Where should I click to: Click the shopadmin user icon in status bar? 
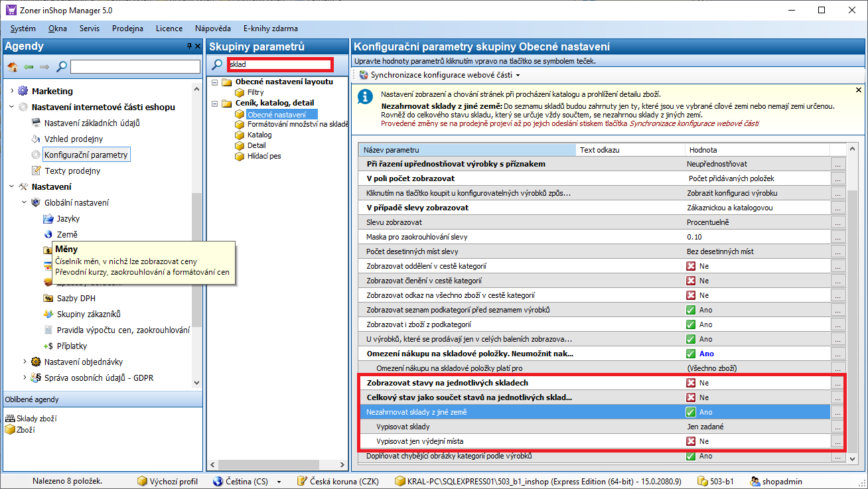click(x=755, y=481)
